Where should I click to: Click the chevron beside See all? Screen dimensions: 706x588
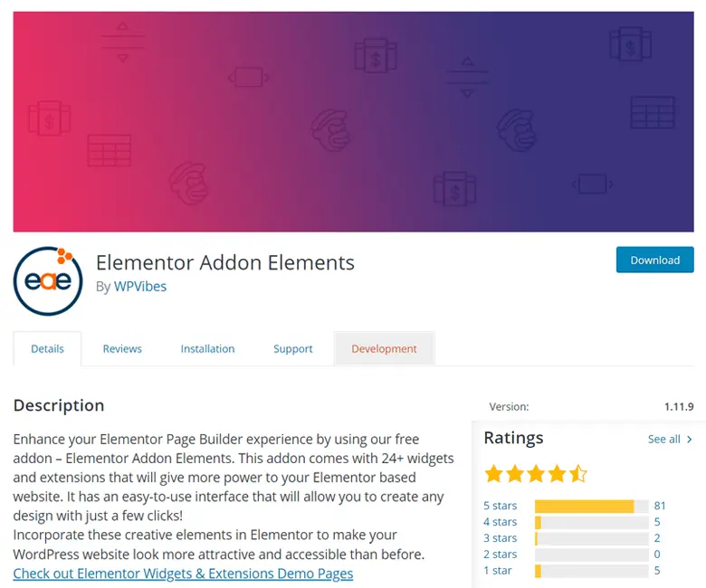click(x=690, y=440)
